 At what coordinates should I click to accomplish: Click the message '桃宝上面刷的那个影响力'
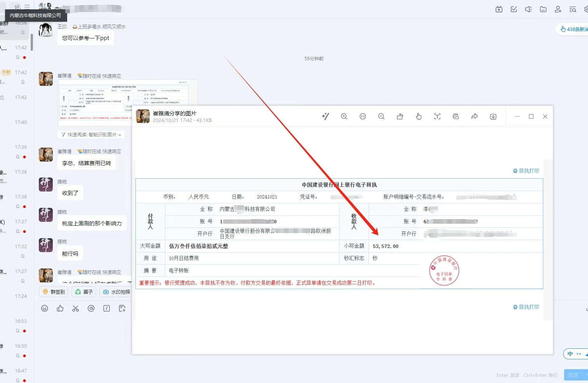point(92,223)
